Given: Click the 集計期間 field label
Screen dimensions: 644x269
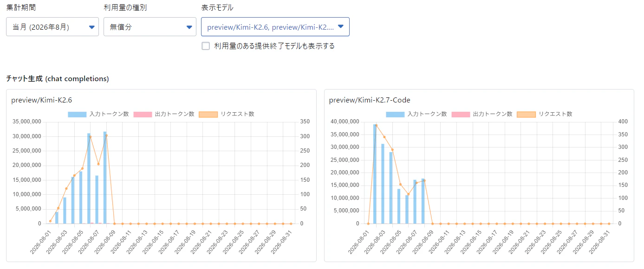Looking at the screenshot, I should click(21, 7).
